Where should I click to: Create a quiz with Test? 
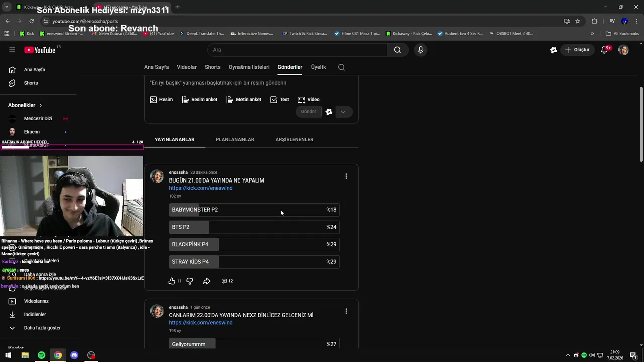tap(280, 100)
